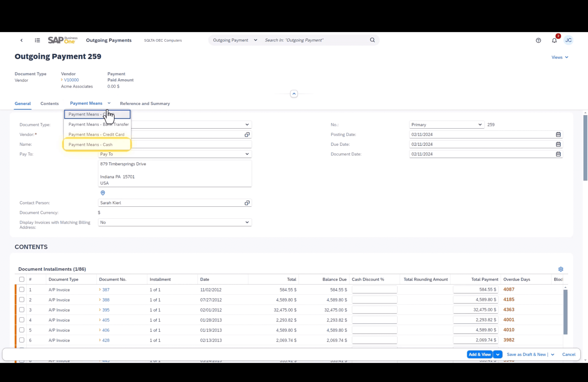Select Payment Means - Credit Card option
The height and width of the screenshot is (382, 588).
tap(97, 134)
